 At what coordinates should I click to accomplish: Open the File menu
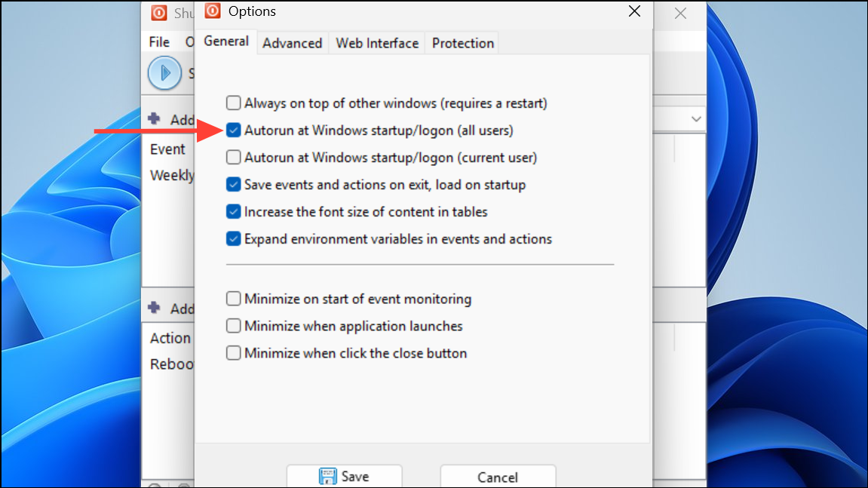tap(159, 42)
